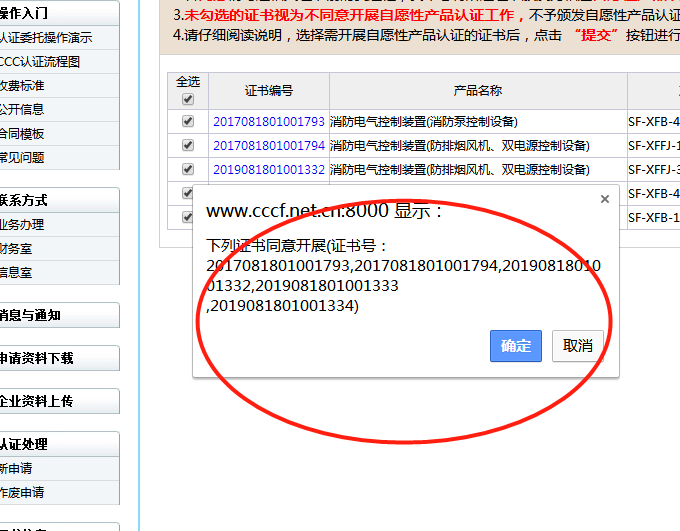The image size is (680, 531).
Task: Click the 取消 button in the dialog
Action: [x=578, y=346]
